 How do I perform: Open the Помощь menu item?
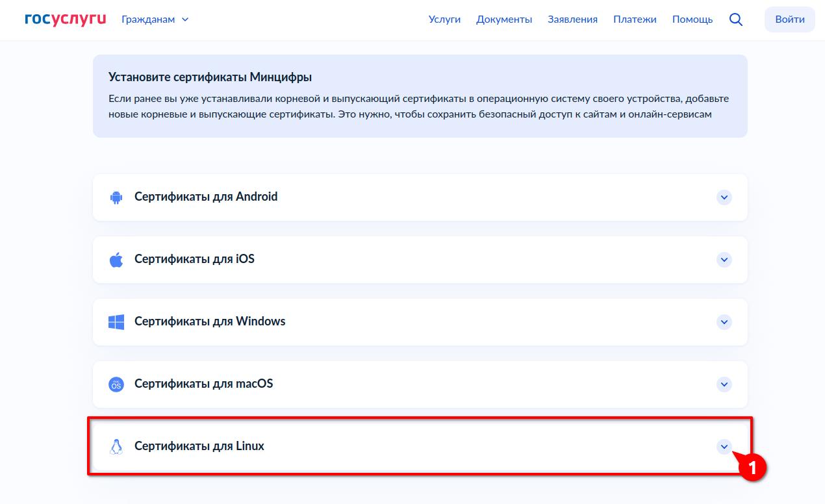tap(692, 19)
